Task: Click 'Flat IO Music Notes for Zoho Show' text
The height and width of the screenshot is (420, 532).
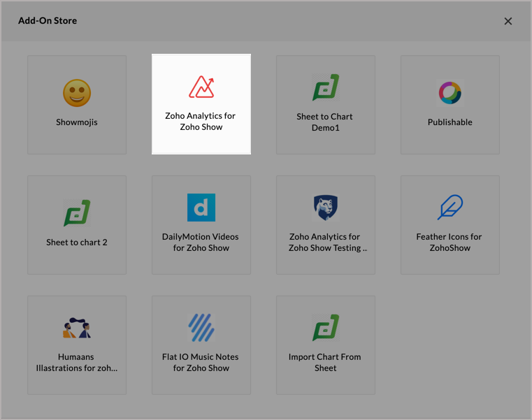Action: [201, 362]
